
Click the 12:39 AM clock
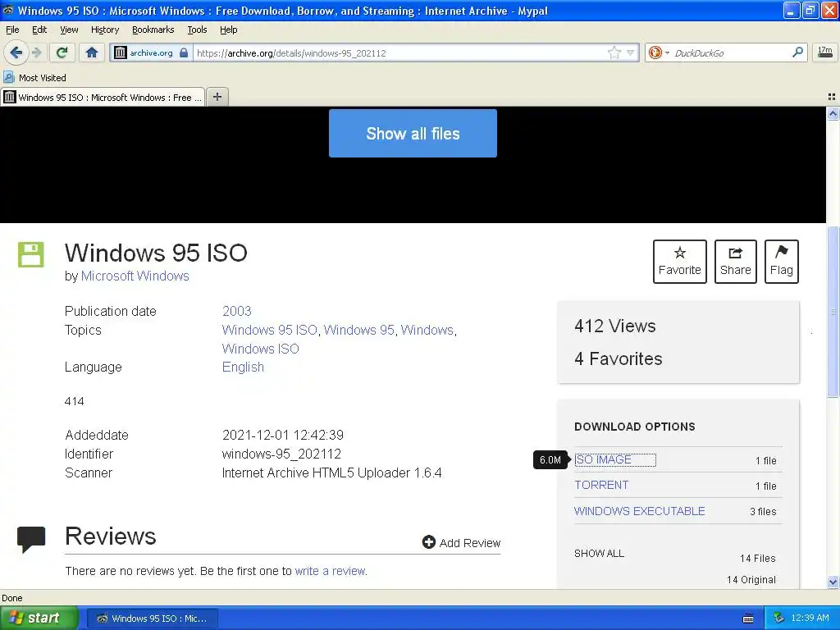[x=810, y=618]
